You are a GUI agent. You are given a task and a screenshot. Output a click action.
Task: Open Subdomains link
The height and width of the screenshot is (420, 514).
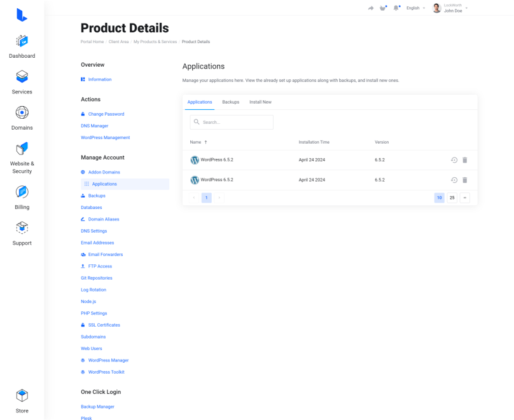pyautogui.click(x=93, y=337)
